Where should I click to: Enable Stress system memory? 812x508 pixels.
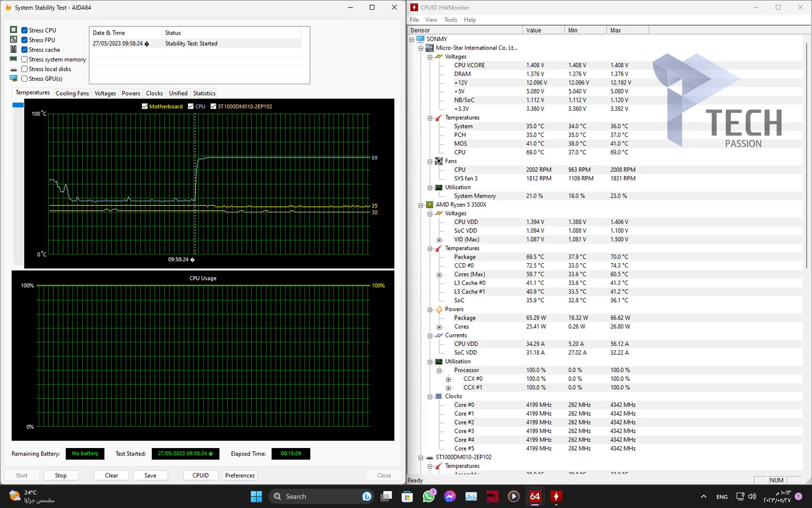(24, 59)
